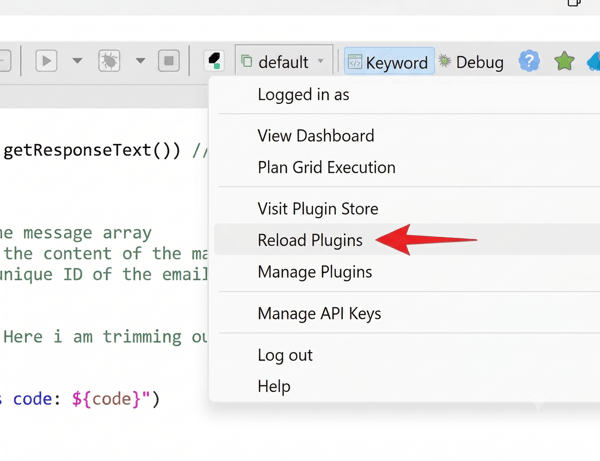Select the Logged in as entry
Viewport: 600px width, 461px height.
(407, 94)
